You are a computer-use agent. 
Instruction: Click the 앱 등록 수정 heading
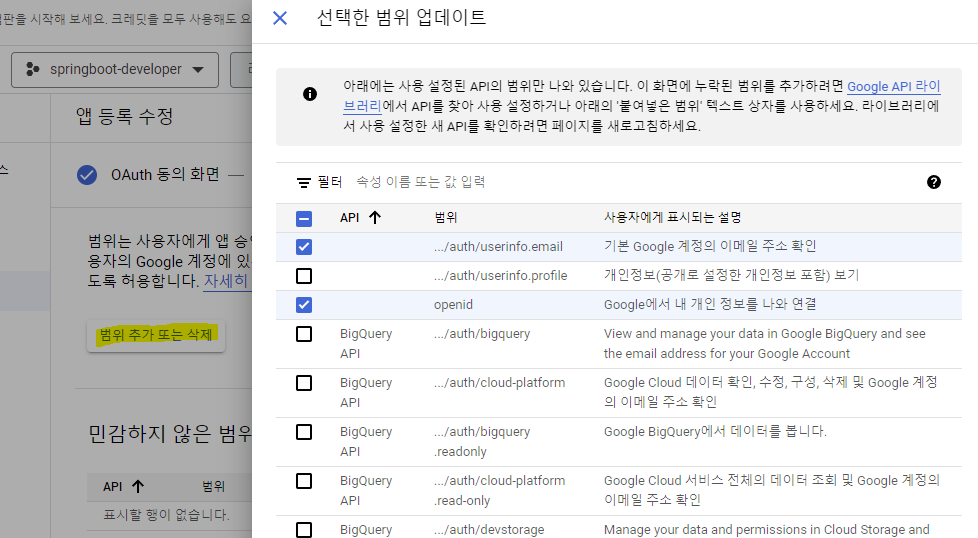(x=124, y=117)
